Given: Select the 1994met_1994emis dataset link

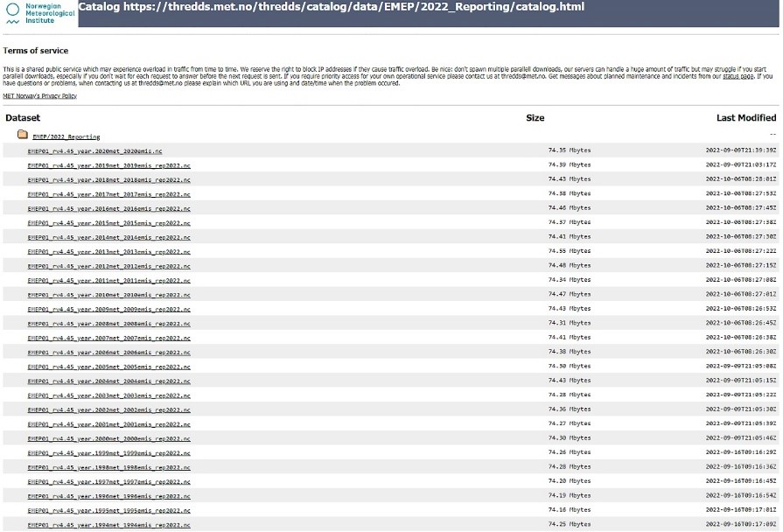Looking at the screenshot, I should pos(108,525).
